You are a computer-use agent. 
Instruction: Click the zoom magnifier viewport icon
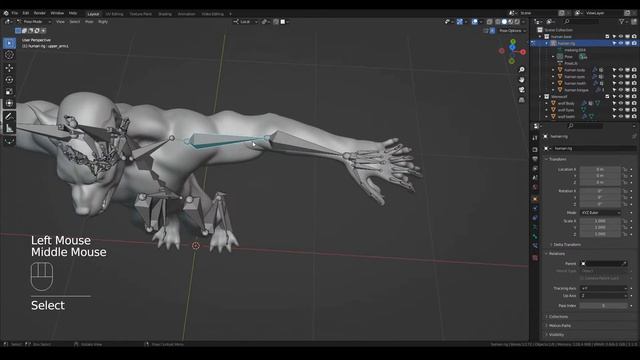[x=522, y=70]
